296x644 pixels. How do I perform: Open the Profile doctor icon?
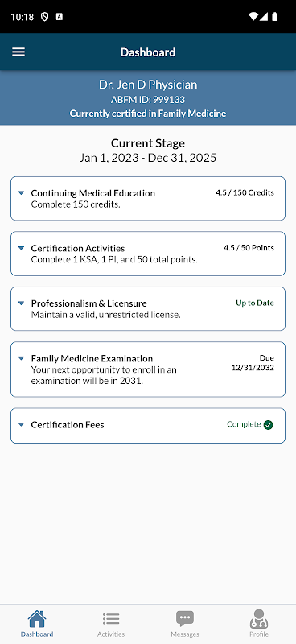coord(259,618)
